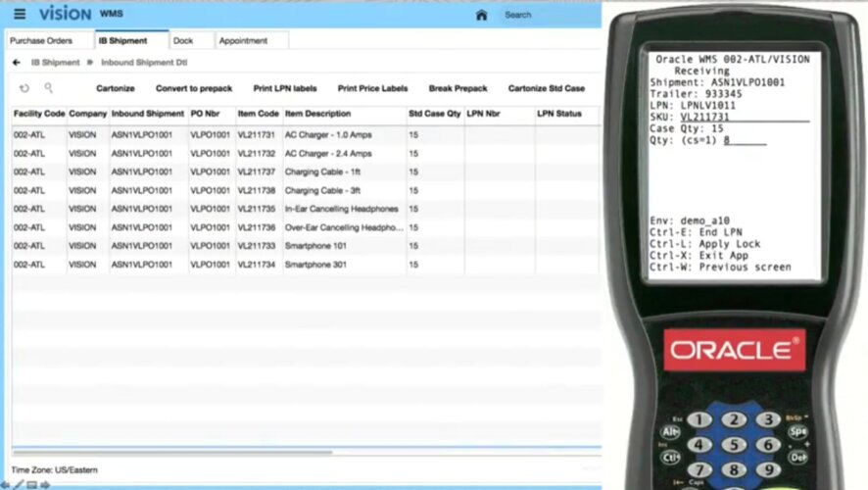868x490 pixels.
Task: Select the 'Smartphone 301' row
Action: point(306,265)
